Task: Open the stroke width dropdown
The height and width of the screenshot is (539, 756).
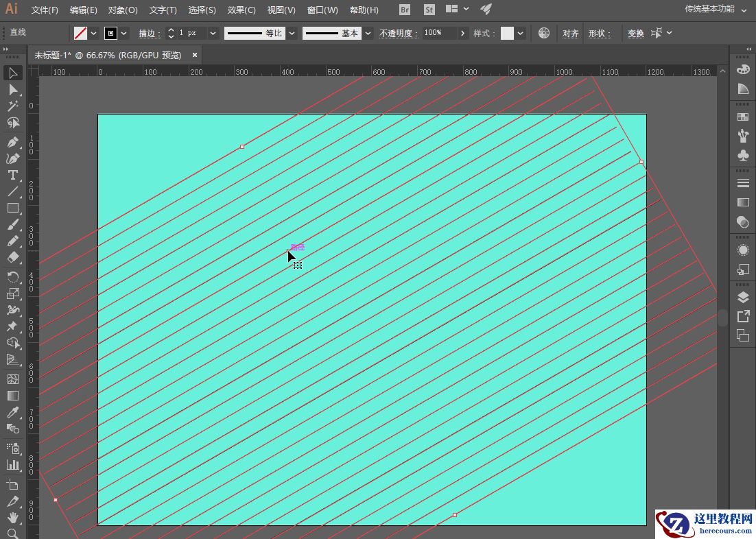Action: coord(213,33)
